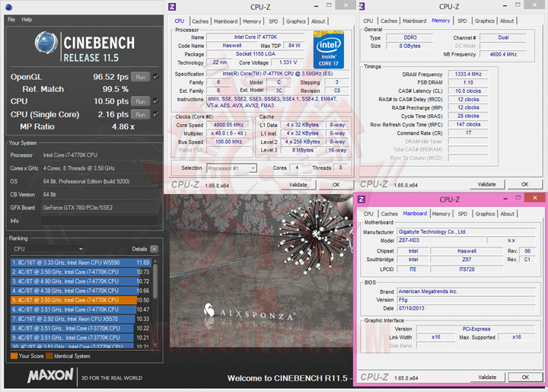Image resolution: width=548 pixels, height=392 pixels.
Task: Click Validate in the CPU-Z CPU window
Action: point(298,185)
